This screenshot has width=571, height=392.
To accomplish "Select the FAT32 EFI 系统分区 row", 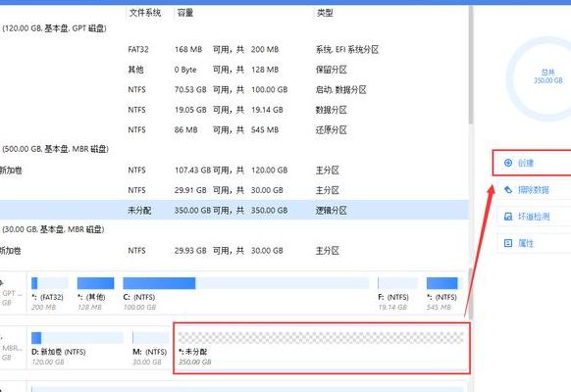I will click(234, 49).
